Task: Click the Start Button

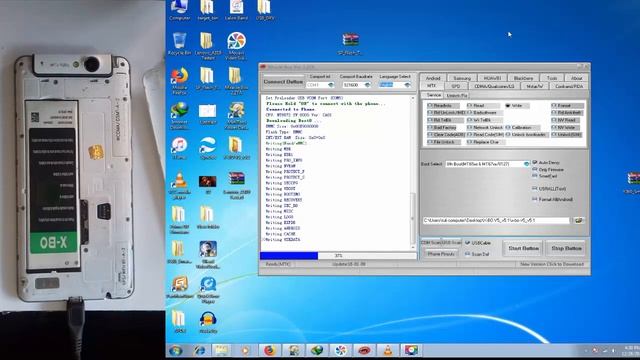Action: (523, 248)
